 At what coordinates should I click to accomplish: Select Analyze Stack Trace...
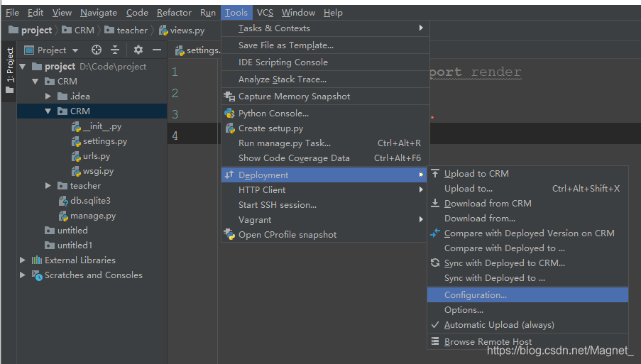point(325,79)
